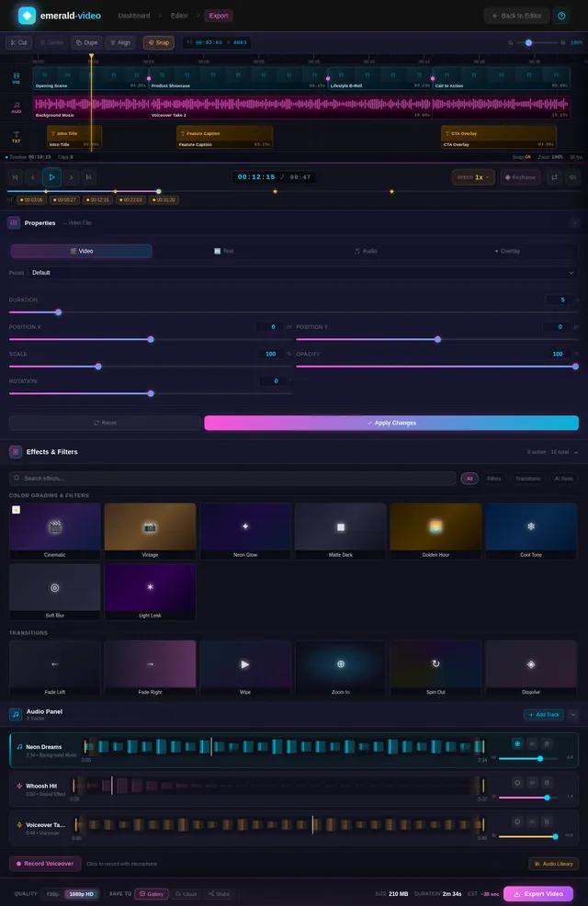Toggle solo on the Voiceover track
This screenshot has width=588, height=906.
pyautogui.click(x=517, y=821)
